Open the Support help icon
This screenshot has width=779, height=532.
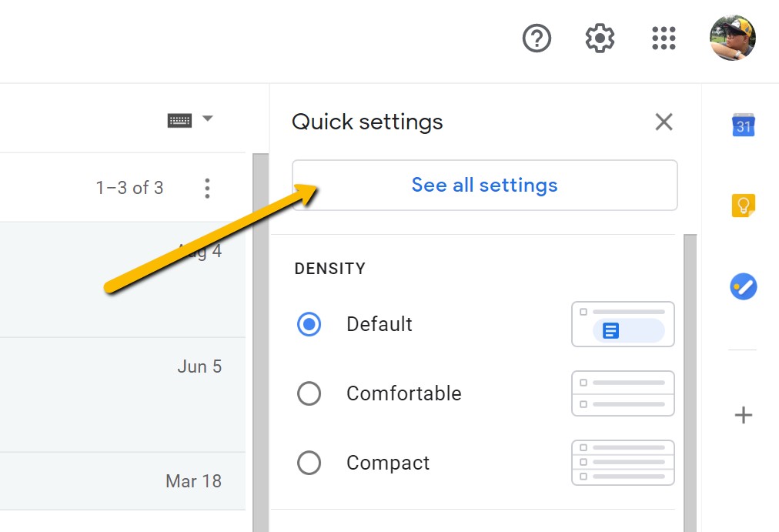tap(537, 38)
